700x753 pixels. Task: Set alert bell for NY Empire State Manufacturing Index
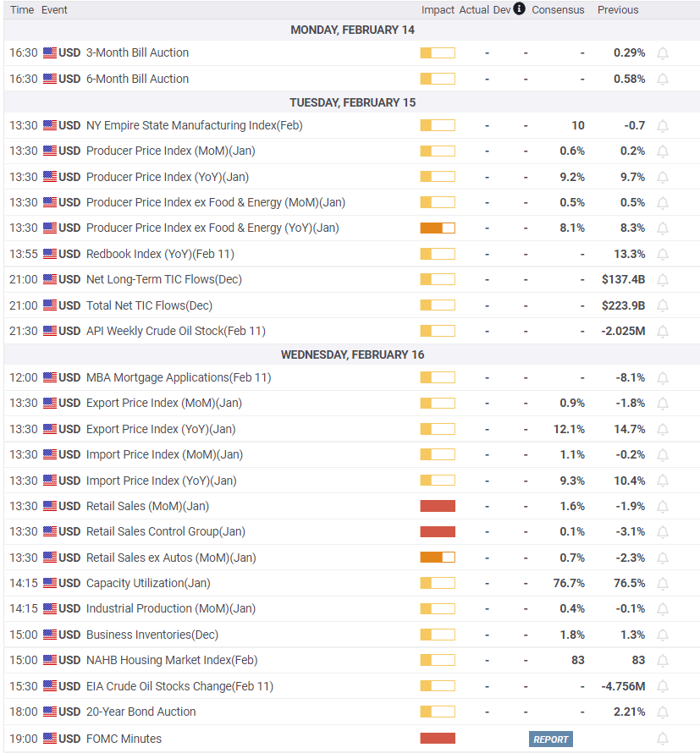(x=663, y=126)
